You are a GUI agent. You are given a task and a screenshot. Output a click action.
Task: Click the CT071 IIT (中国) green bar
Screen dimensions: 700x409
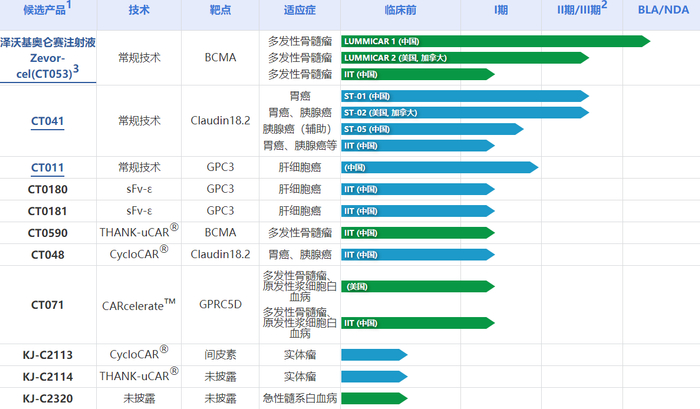pyautogui.click(x=418, y=323)
